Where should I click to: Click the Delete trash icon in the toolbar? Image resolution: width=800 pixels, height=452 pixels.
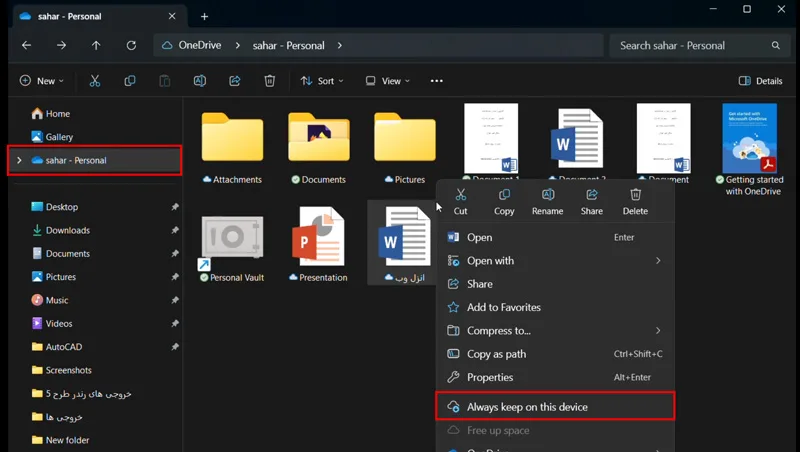pyautogui.click(x=269, y=81)
